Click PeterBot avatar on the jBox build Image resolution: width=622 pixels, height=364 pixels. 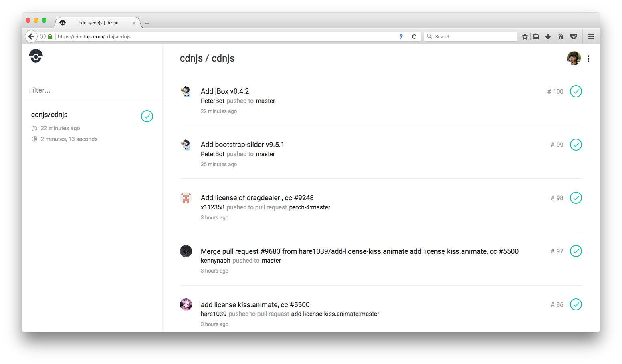[x=186, y=91]
